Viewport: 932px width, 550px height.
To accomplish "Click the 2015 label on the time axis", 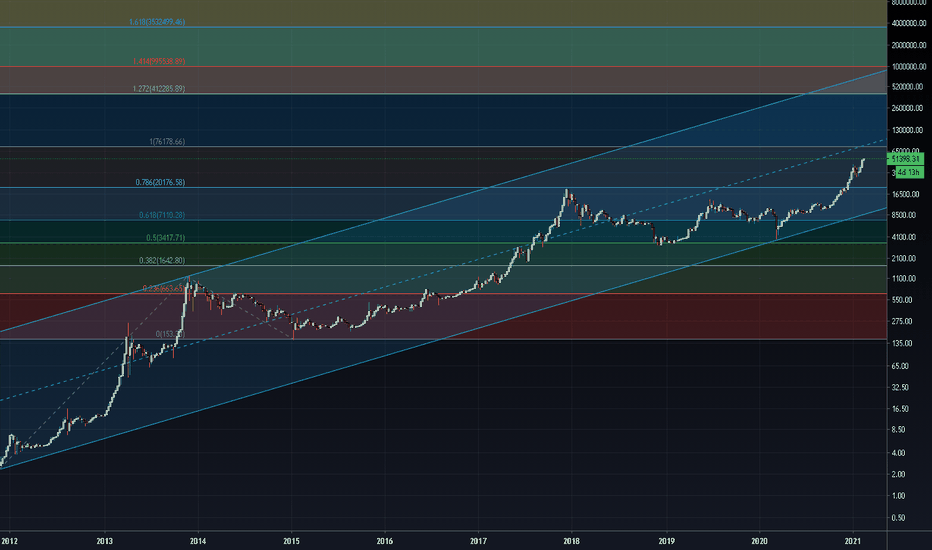I will click(291, 541).
